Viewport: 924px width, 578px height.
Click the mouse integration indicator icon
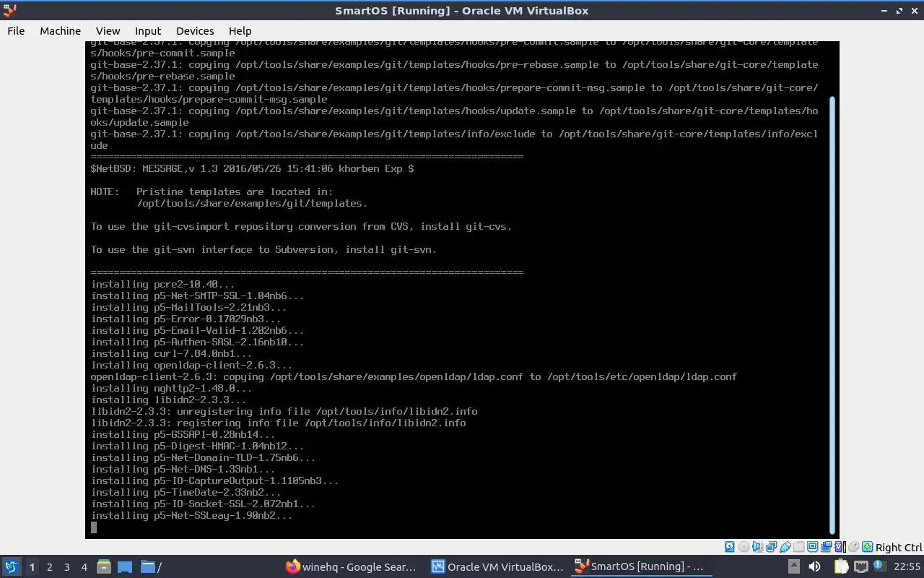(853, 547)
